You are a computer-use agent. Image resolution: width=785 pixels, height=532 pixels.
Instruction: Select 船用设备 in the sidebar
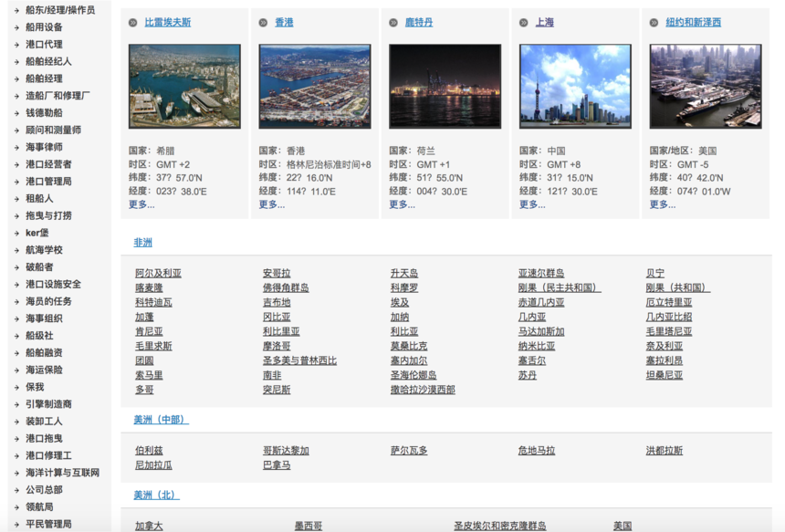pos(44,27)
